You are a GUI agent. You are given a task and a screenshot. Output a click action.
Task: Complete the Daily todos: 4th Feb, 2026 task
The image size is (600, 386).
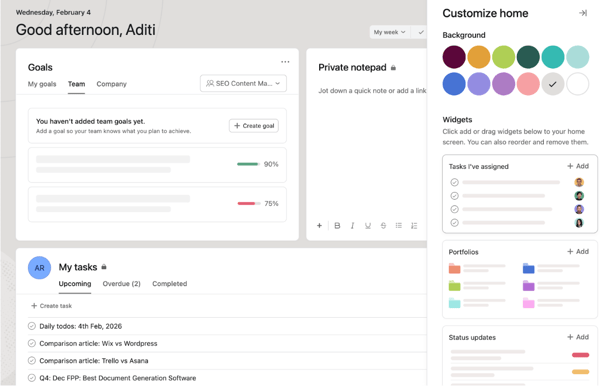[32, 326]
